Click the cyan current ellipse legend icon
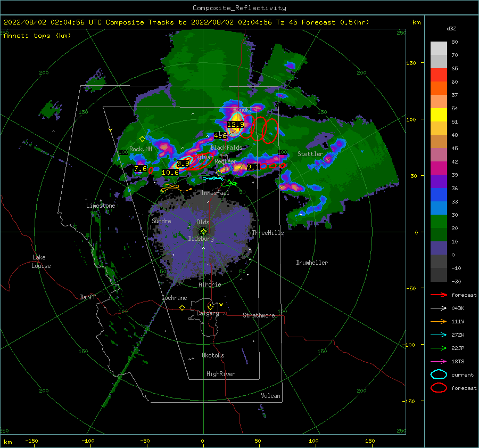The height and width of the screenshot is (448, 479). pyautogui.click(x=439, y=374)
